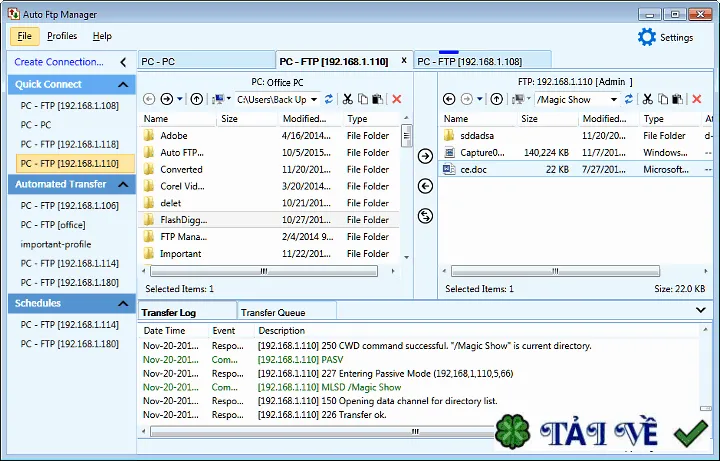Click the transfer-to-FTP right arrow button
The height and width of the screenshot is (461, 720).
425,156
